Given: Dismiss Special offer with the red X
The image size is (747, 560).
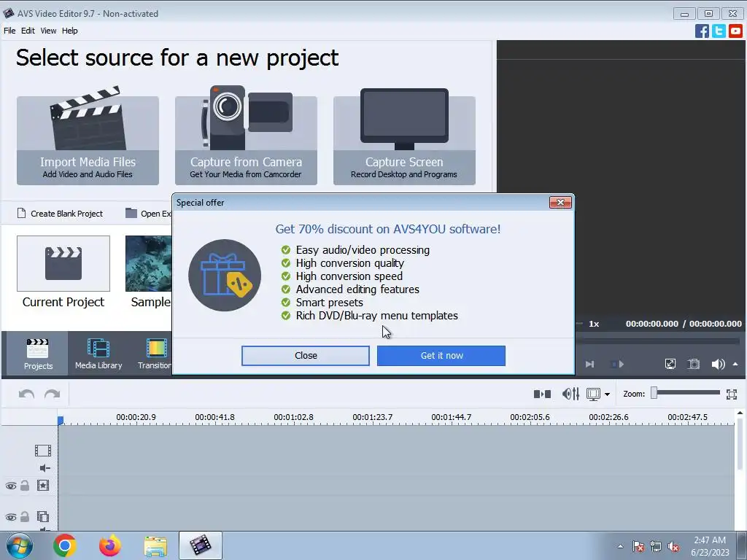Looking at the screenshot, I should (560, 203).
